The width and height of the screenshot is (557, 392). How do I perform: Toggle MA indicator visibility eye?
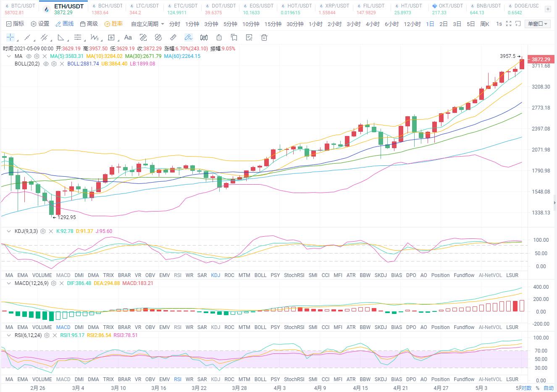[x=29, y=56]
